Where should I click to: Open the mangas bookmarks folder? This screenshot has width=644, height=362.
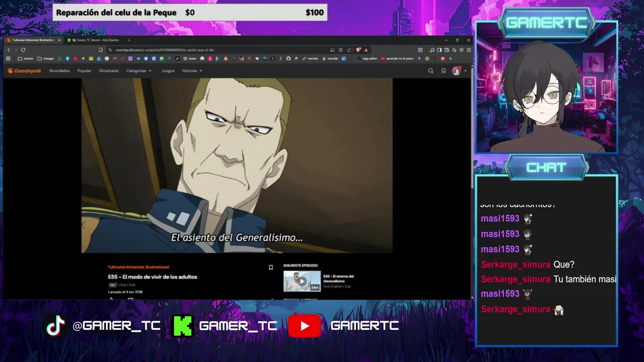coord(46,58)
